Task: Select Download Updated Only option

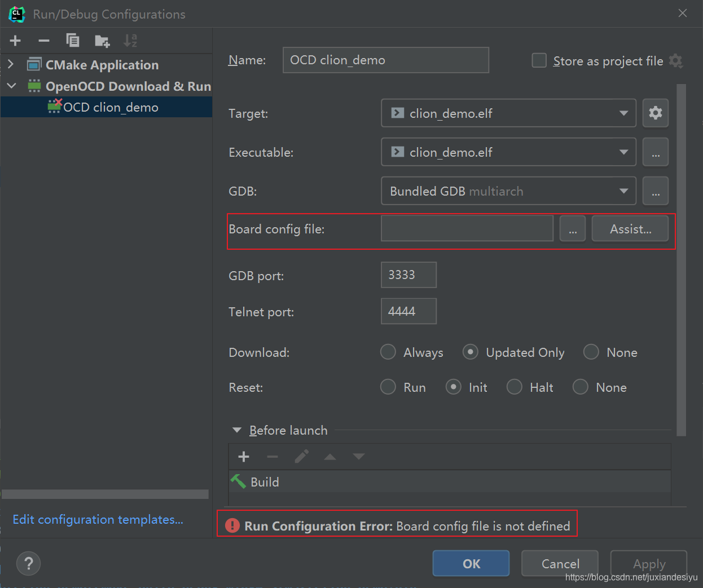Action: click(471, 352)
